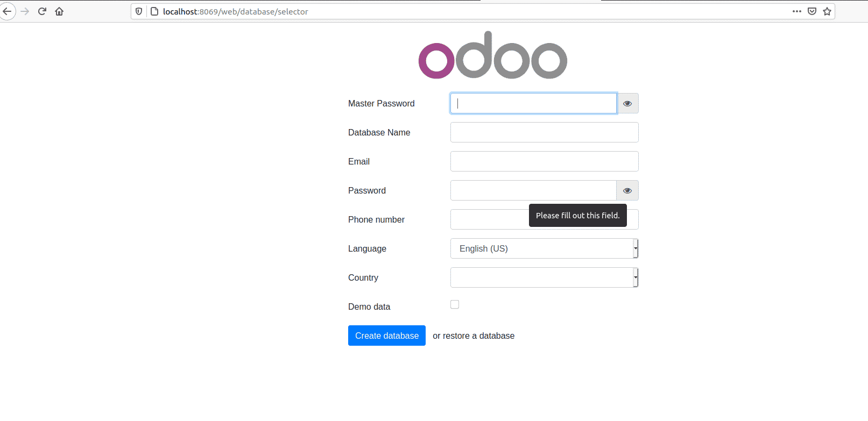Click the Email label
Image resolution: width=868 pixels, height=421 pixels.
(x=359, y=161)
